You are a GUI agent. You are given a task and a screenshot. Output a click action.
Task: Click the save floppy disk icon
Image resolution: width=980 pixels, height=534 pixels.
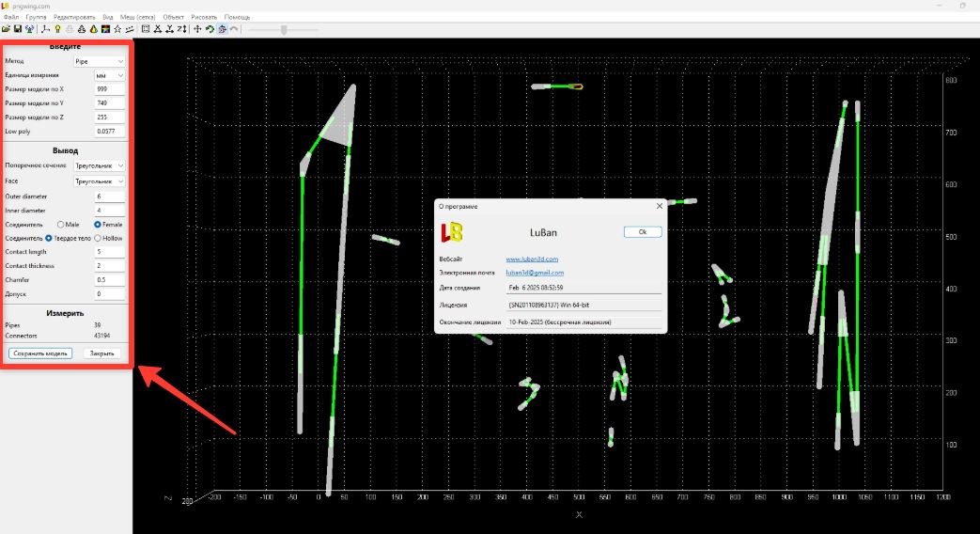(18, 29)
